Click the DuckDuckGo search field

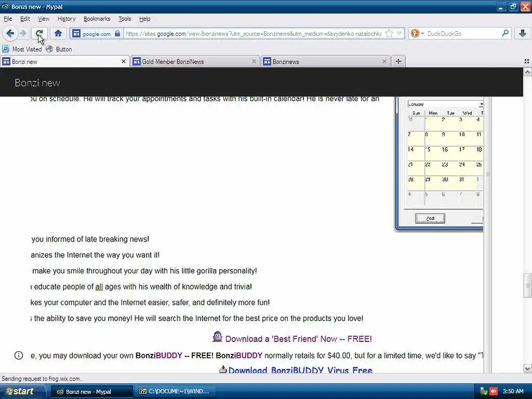[x=463, y=34]
